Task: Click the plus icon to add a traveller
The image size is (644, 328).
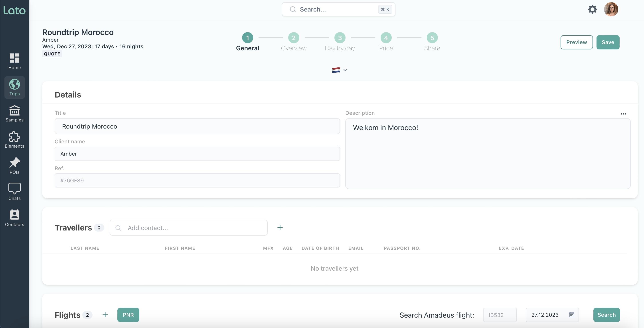Action: (x=280, y=227)
